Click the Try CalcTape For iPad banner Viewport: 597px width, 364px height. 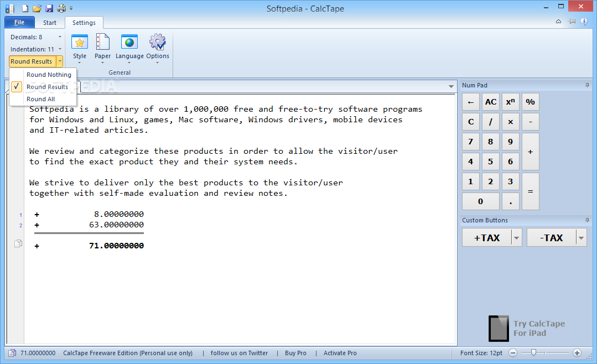[x=527, y=328]
